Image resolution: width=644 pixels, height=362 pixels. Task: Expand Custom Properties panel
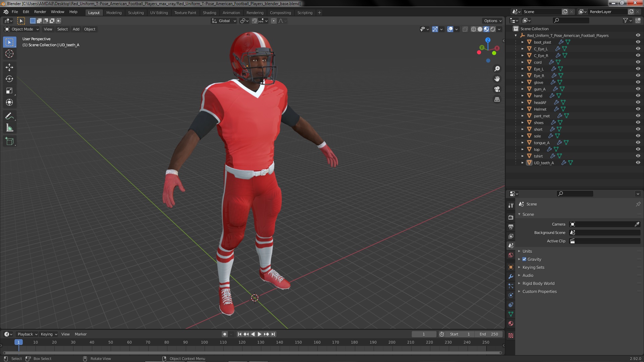pos(539,291)
